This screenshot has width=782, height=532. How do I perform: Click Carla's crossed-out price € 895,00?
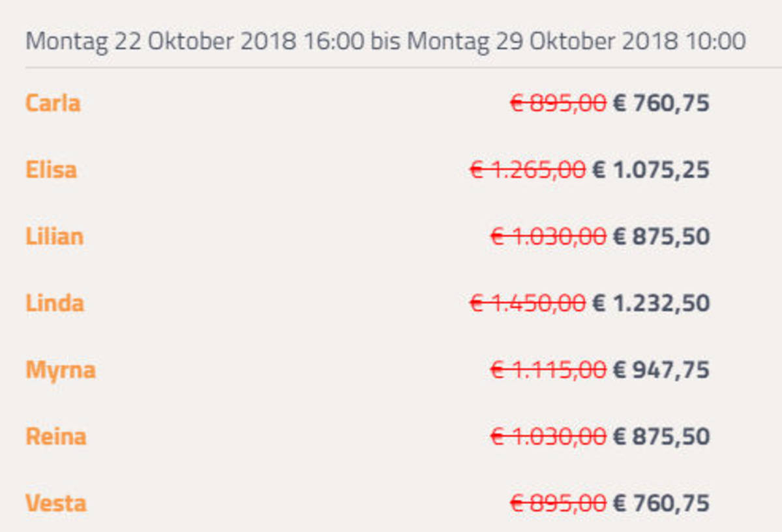click(558, 103)
